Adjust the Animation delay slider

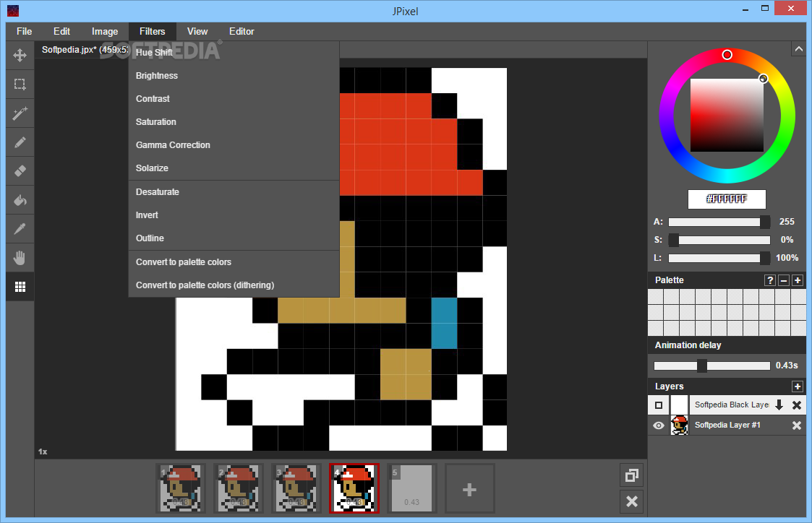pyautogui.click(x=712, y=366)
